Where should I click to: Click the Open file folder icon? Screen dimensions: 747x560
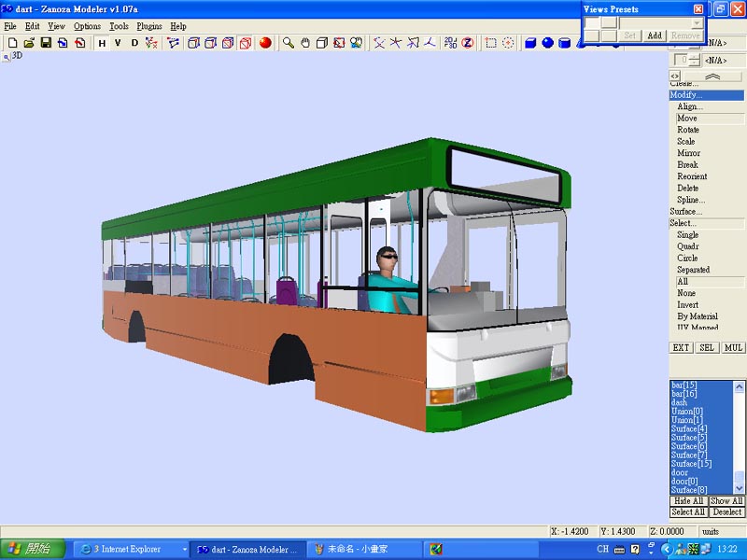(x=29, y=43)
